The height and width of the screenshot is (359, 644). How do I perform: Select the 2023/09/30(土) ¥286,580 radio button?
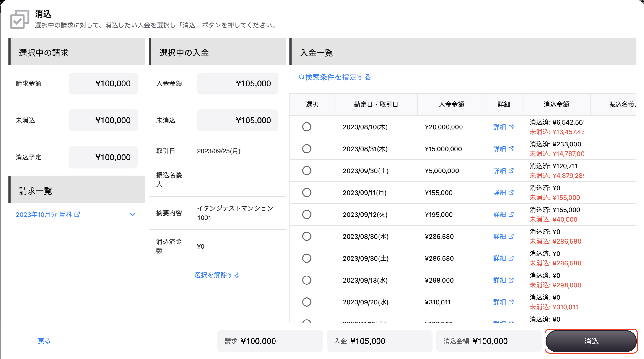coord(306,258)
